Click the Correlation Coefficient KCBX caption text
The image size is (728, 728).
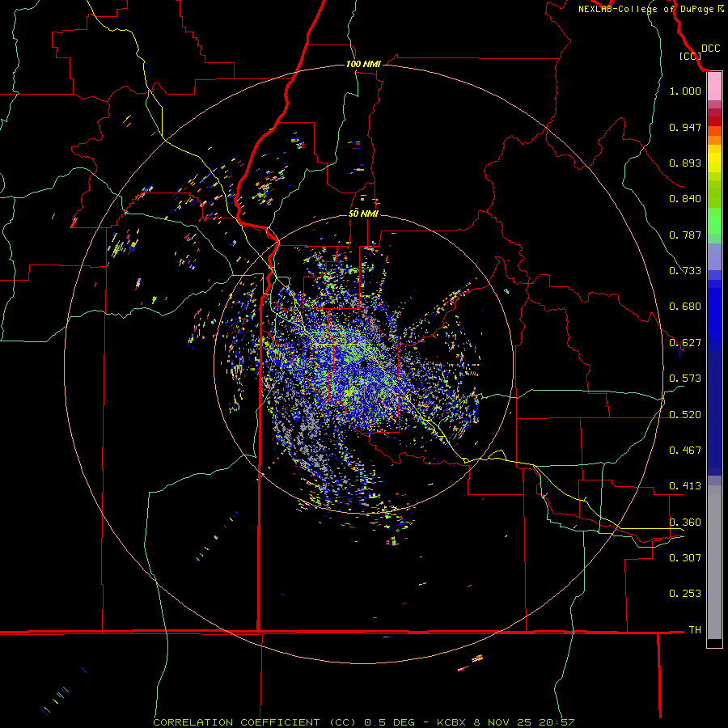(x=364, y=722)
